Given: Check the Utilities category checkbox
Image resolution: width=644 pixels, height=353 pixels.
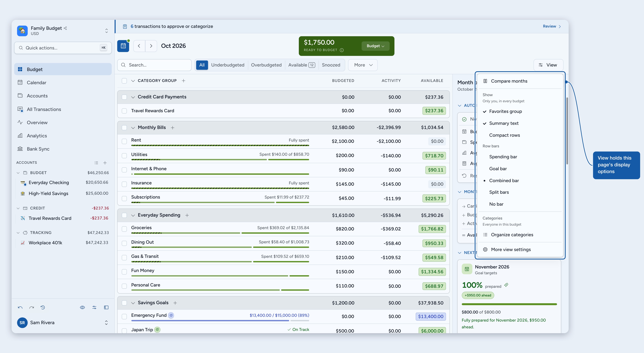Looking at the screenshot, I should pyautogui.click(x=124, y=156).
